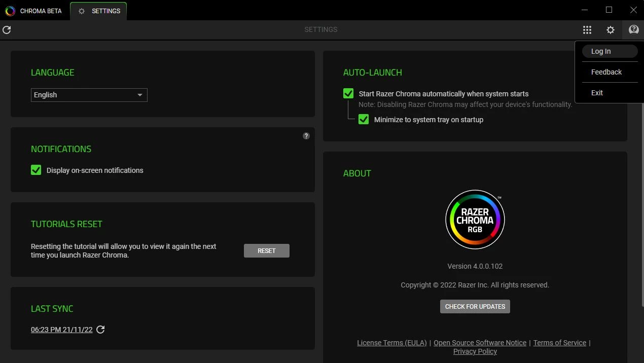The height and width of the screenshot is (363, 644).
Task: Switch to the Chroma Beta tab
Action: tap(34, 11)
